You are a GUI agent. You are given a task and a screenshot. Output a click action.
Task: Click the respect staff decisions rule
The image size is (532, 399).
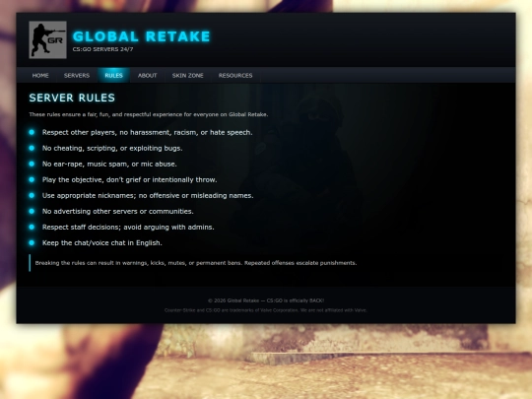128,227
